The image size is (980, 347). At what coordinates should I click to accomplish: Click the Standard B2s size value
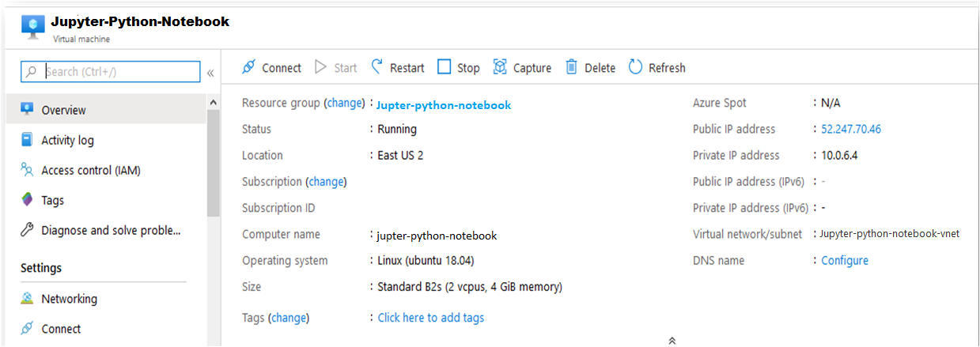[x=470, y=287]
